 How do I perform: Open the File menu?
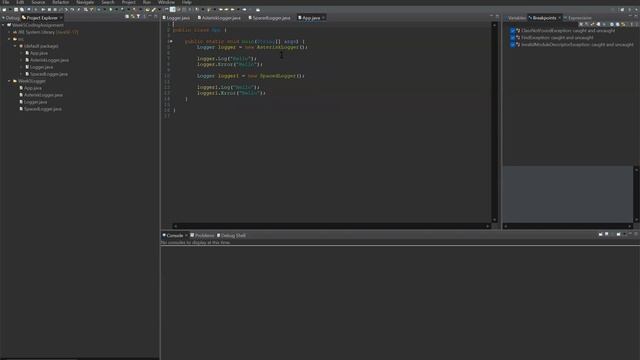tap(6, 2)
